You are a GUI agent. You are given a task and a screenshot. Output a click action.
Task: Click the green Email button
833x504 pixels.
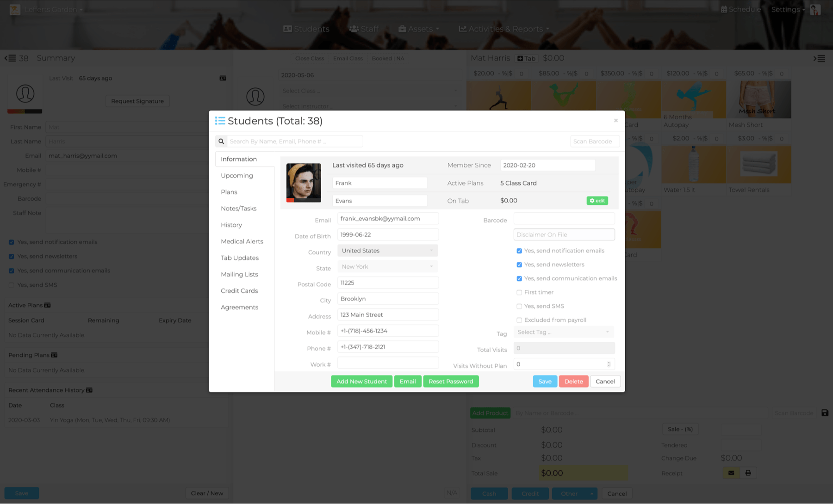pos(408,381)
